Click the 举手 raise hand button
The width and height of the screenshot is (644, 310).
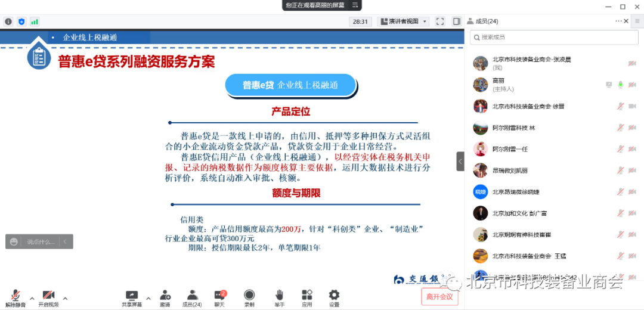point(279,298)
